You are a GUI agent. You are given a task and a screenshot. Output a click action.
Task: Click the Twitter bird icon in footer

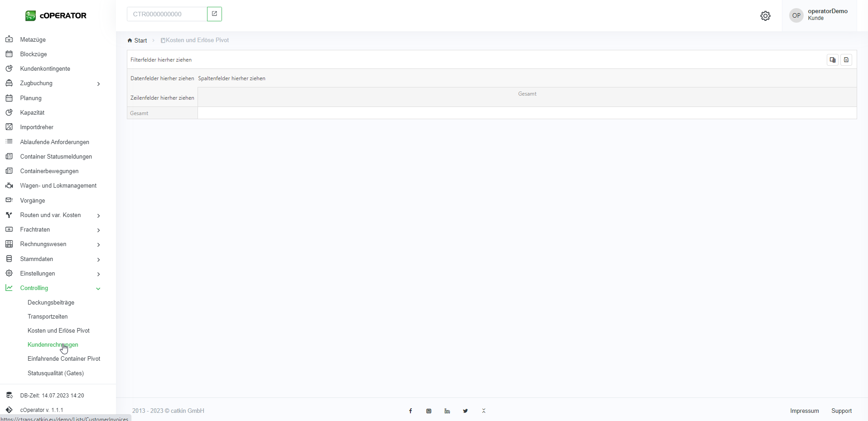pyautogui.click(x=465, y=411)
